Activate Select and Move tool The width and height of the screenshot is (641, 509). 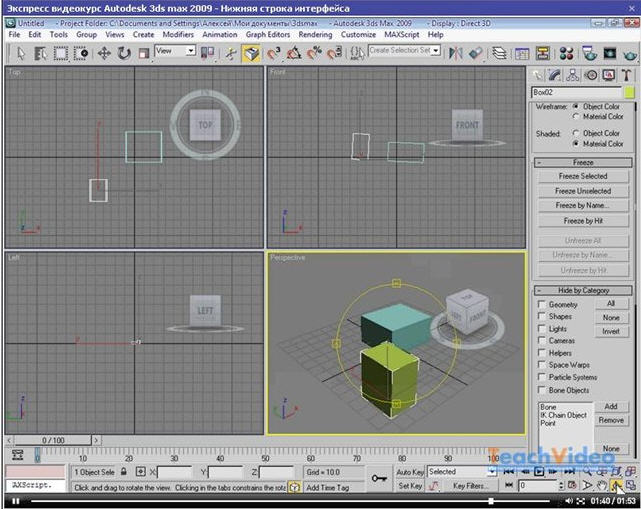(x=104, y=54)
